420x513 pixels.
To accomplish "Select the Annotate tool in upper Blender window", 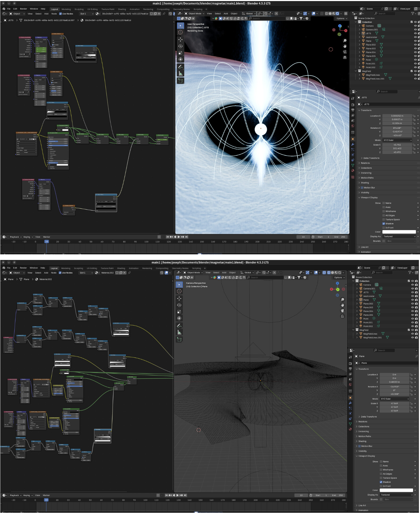I will [180, 67].
